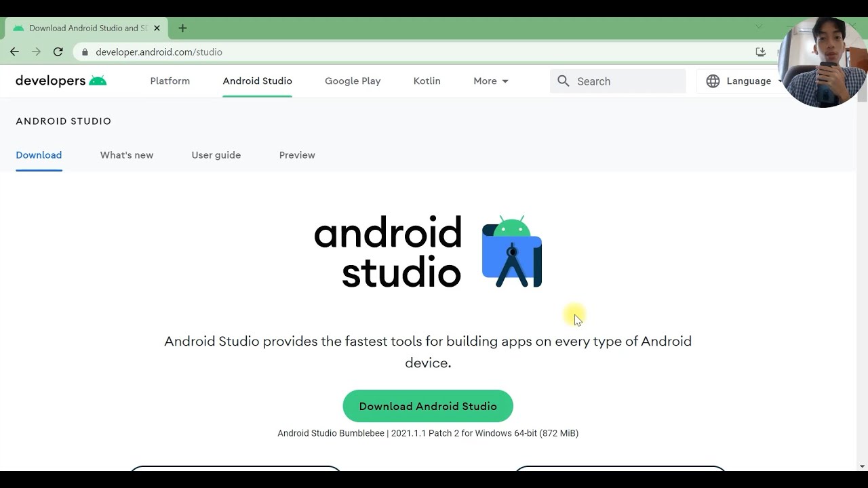
Task: Open the More dropdown menu
Action: coord(491,81)
